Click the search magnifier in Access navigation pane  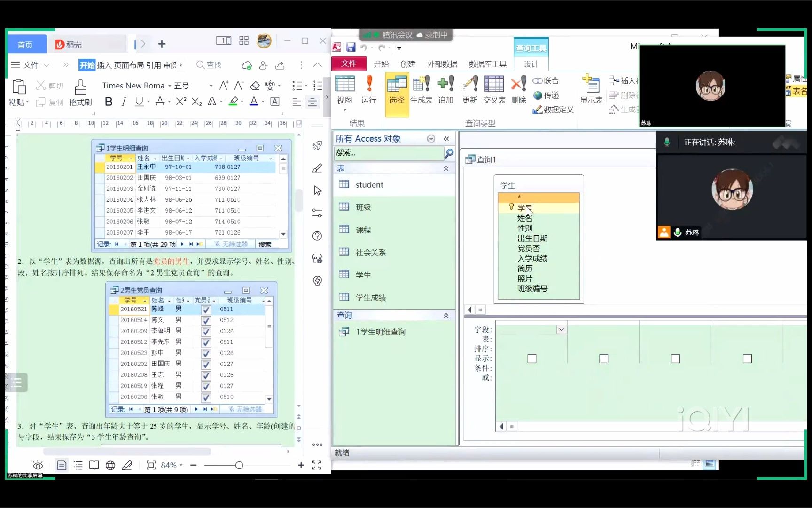pyautogui.click(x=449, y=153)
